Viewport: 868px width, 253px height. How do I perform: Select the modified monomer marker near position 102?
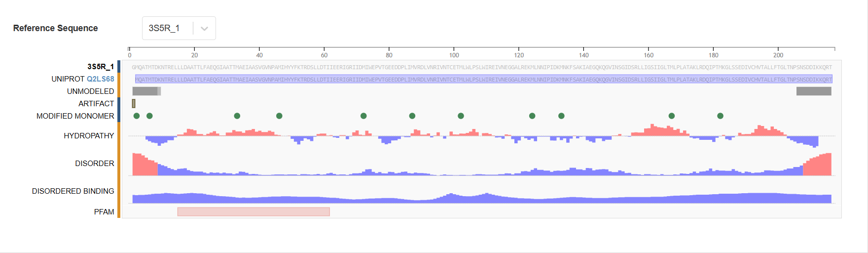click(x=461, y=116)
